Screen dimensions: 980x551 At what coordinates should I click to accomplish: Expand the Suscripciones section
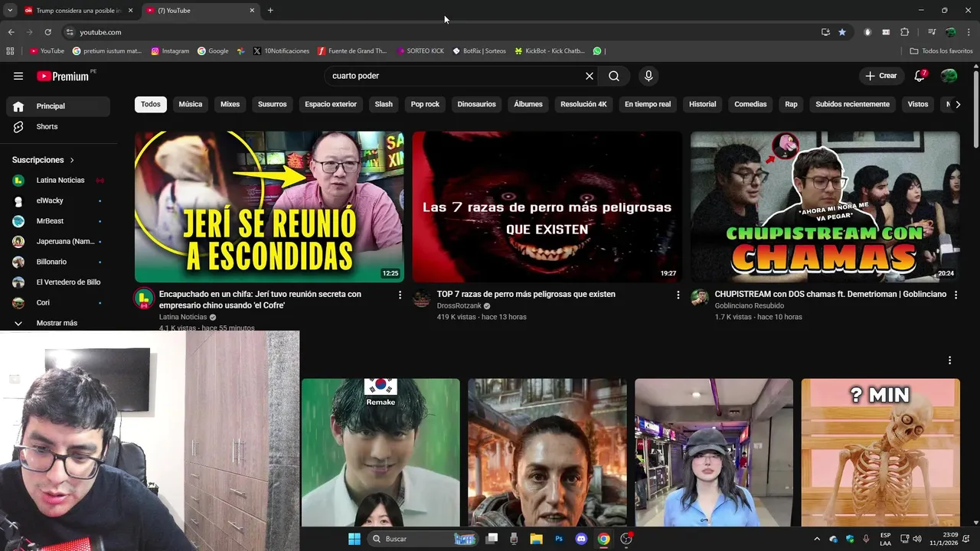click(44, 160)
